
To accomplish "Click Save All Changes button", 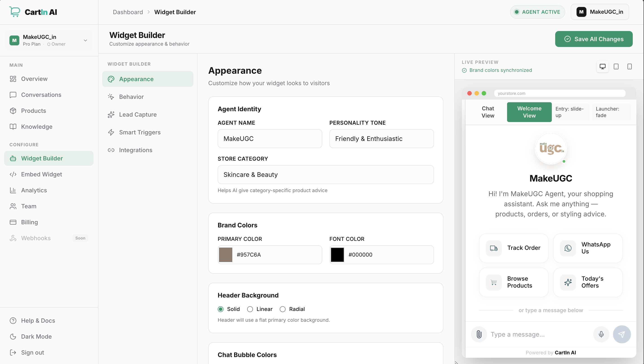I will [594, 39].
